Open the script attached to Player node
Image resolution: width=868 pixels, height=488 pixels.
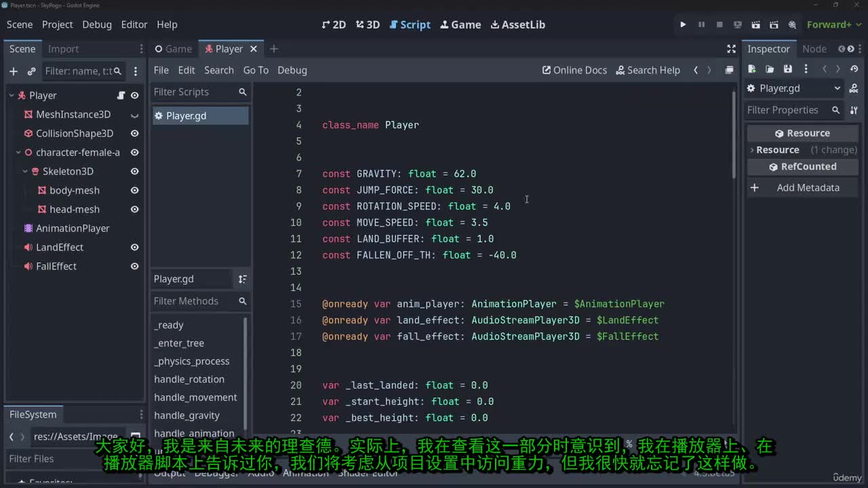[x=121, y=96]
